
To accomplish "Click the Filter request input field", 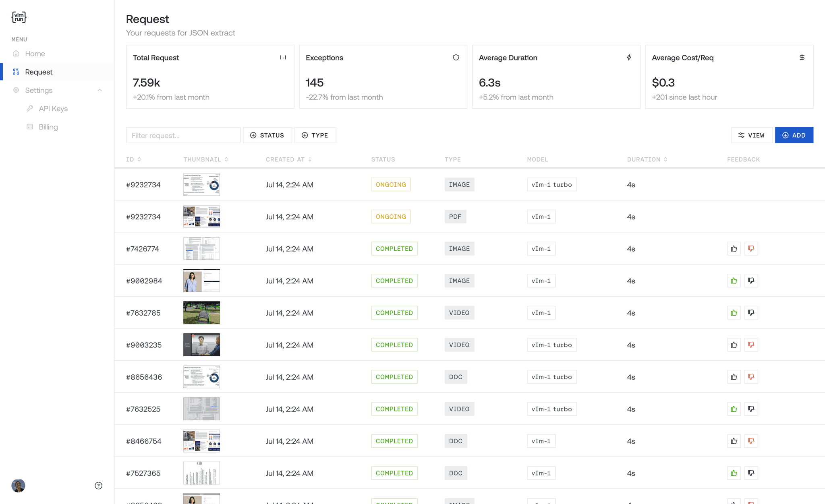I will click(183, 135).
